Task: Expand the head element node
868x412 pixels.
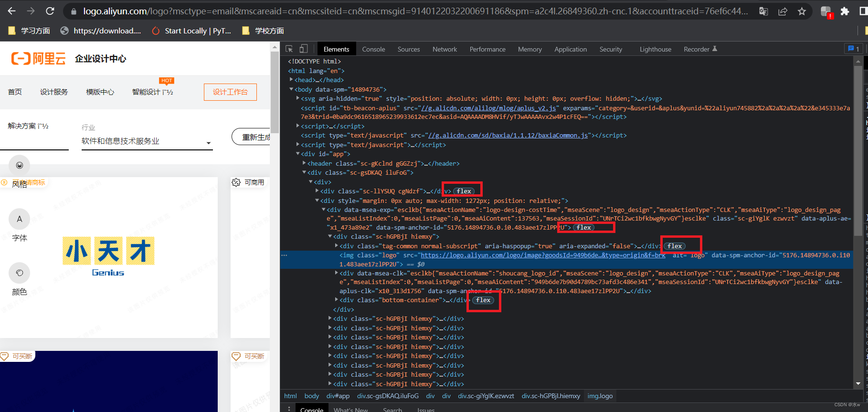Action: click(x=291, y=80)
